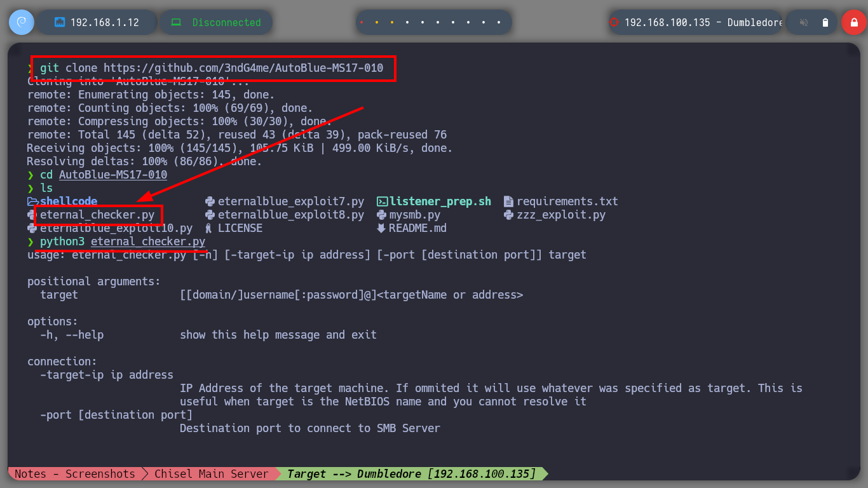Click Python icon beside eternalblue_exploit7.py
The height and width of the screenshot is (488, 868).
pos(210,201)
